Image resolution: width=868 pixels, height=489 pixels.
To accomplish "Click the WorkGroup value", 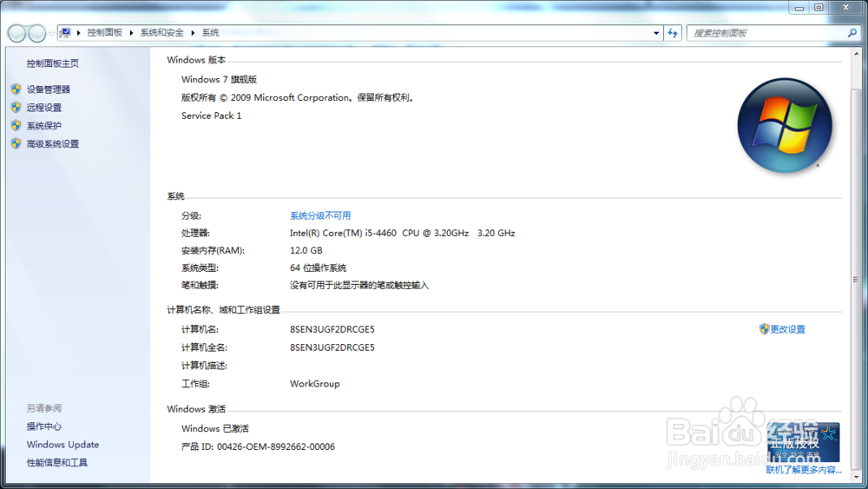I will click(x=314, y=383).
